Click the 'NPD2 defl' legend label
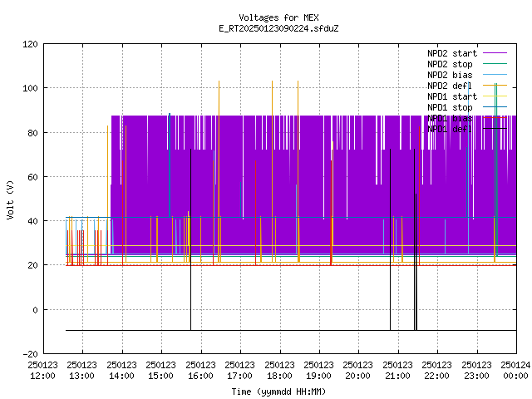 point(450,86)
